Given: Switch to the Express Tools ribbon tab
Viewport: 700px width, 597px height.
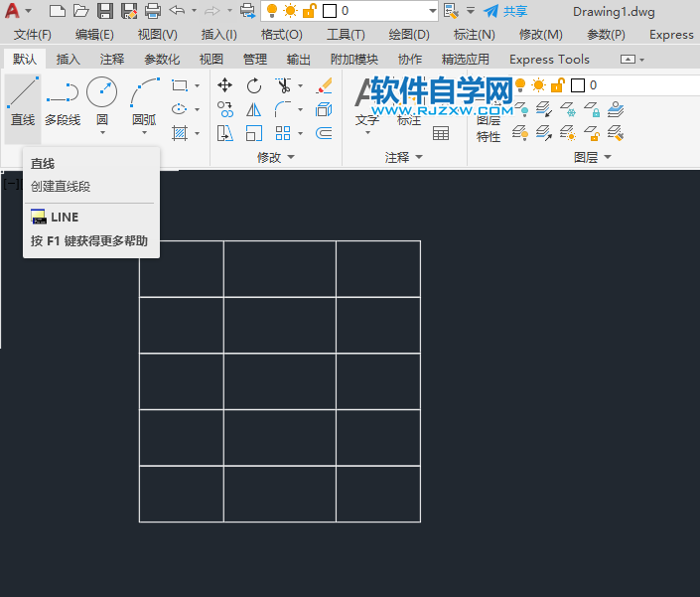Looking at the screenshot, I should (x=549, y=59).
